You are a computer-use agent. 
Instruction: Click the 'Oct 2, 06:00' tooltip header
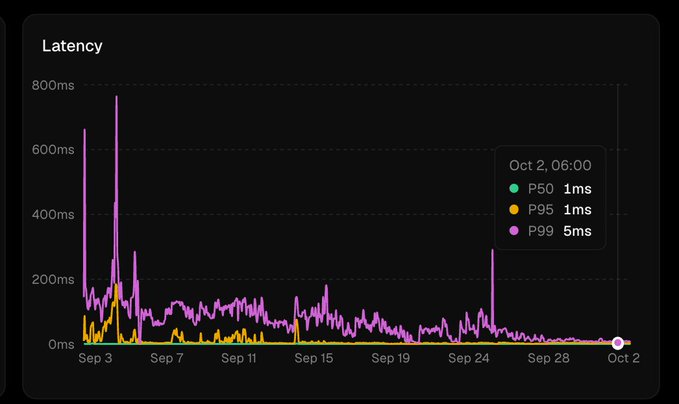tap(550, 165)
